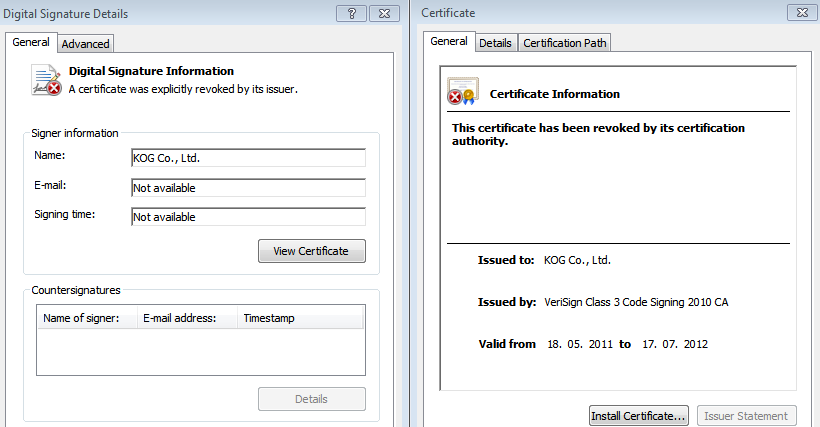Click the issuer VeriSign Class 3 Code Signing 2010 CA
Image resolution: width=820 pixels, height=427 pixels.
pyautogui.click(x=636, y=302)
